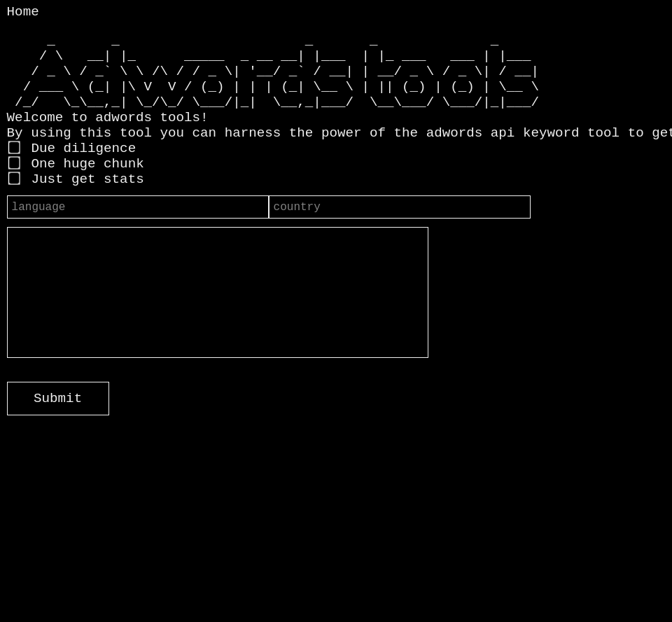Click the top-left corner of the text area
672x622 pixels.
[x=11, y=231]
